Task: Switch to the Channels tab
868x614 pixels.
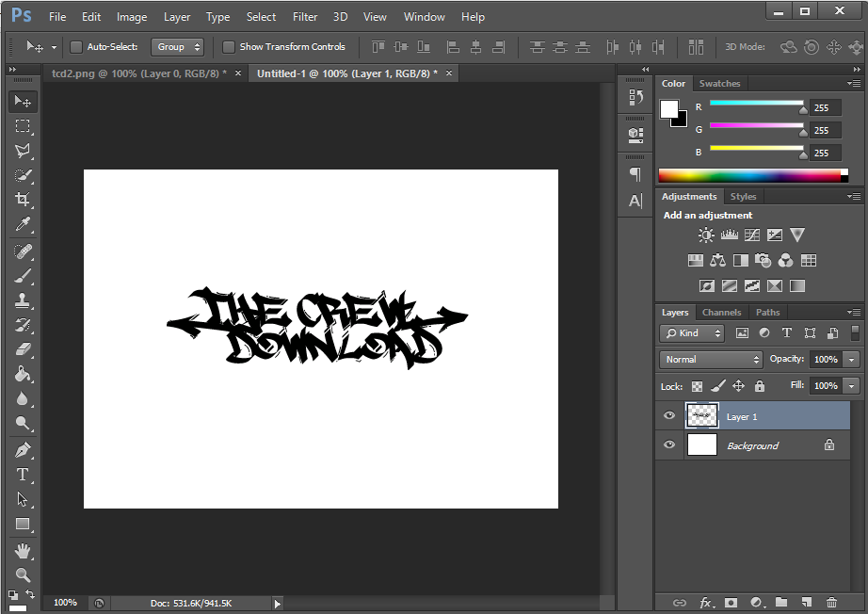Action: coord(721,313)
